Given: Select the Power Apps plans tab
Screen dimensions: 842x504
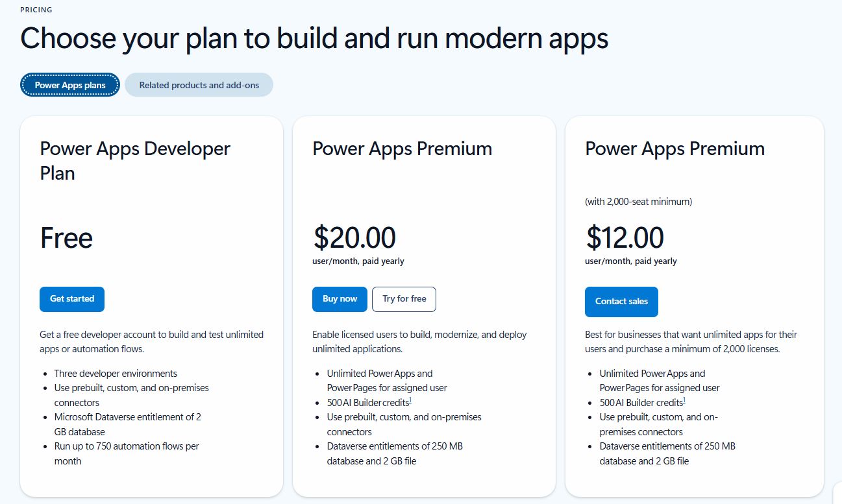Looking at the screenshot, I should (x=70, y=85).
